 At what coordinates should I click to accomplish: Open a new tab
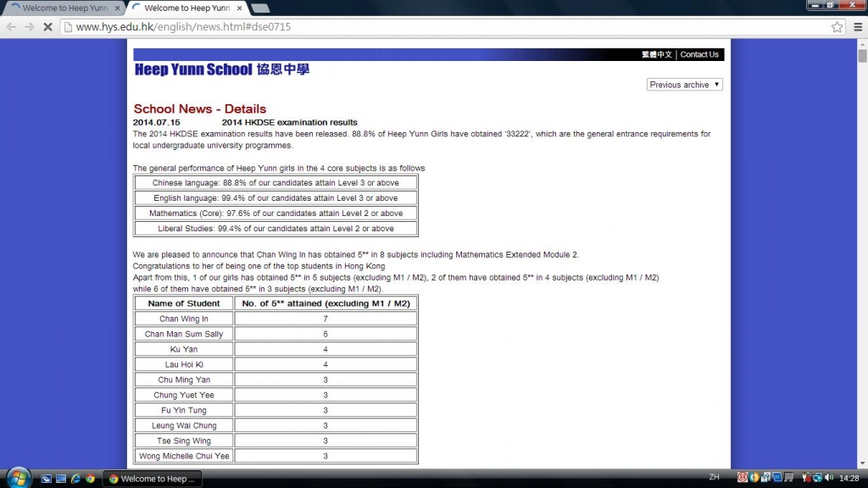click(x=260, y=8)
